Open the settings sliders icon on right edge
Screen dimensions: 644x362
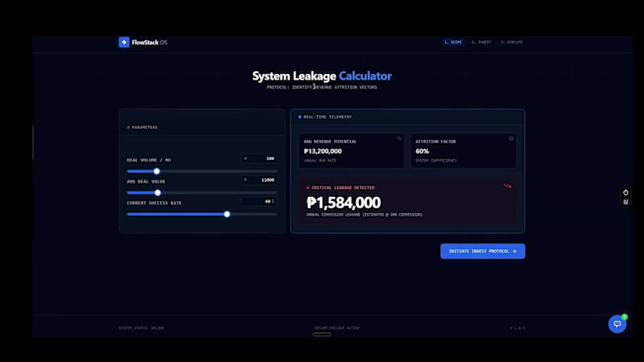(625, 202)
